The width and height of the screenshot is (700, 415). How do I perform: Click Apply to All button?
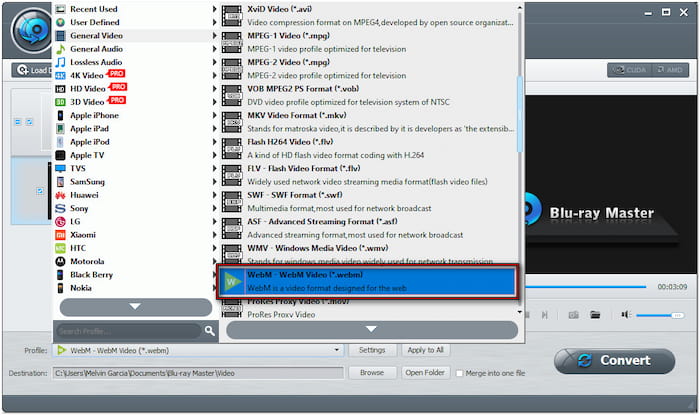click(x=425, y=350)
